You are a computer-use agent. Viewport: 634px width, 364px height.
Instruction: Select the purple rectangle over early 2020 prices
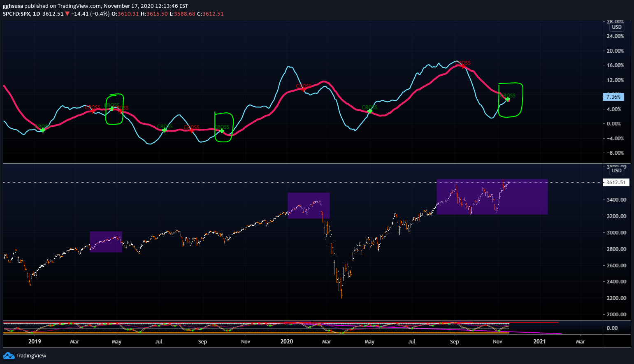point(309,206)
